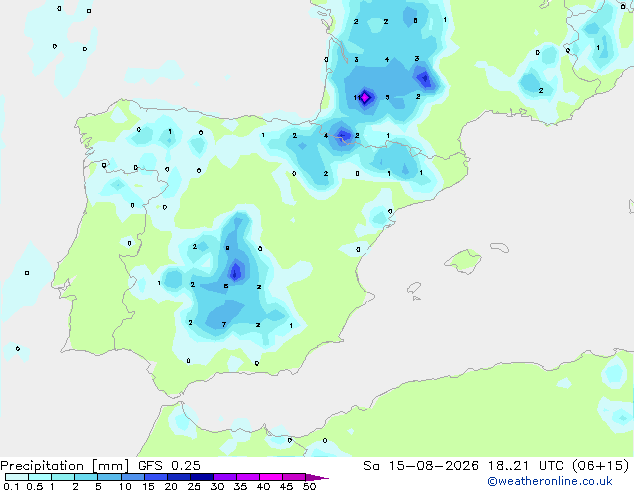Image resolution: width=634 pixels, height=490 pixels.
Task: Click the 35–40 mm legend swatch
Action: click(247, 477)
